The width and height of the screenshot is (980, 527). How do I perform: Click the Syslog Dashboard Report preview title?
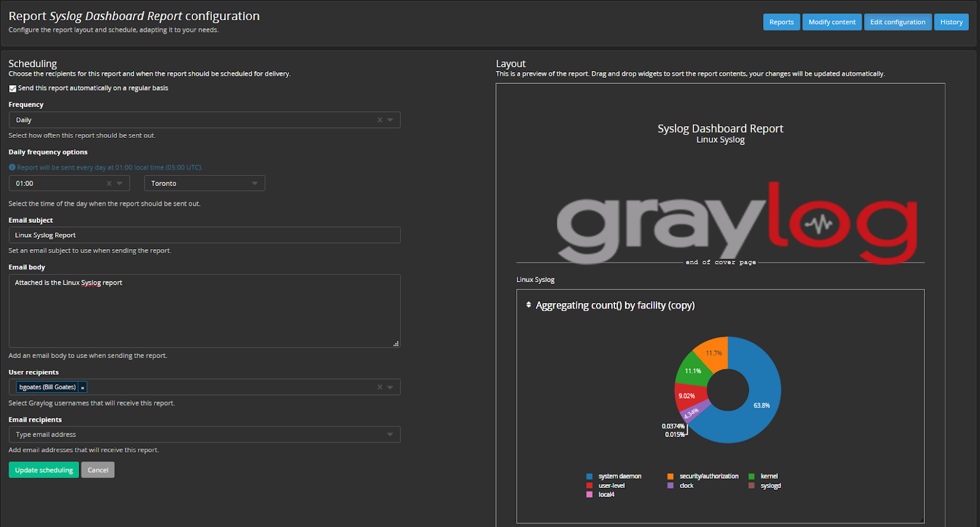720,129
